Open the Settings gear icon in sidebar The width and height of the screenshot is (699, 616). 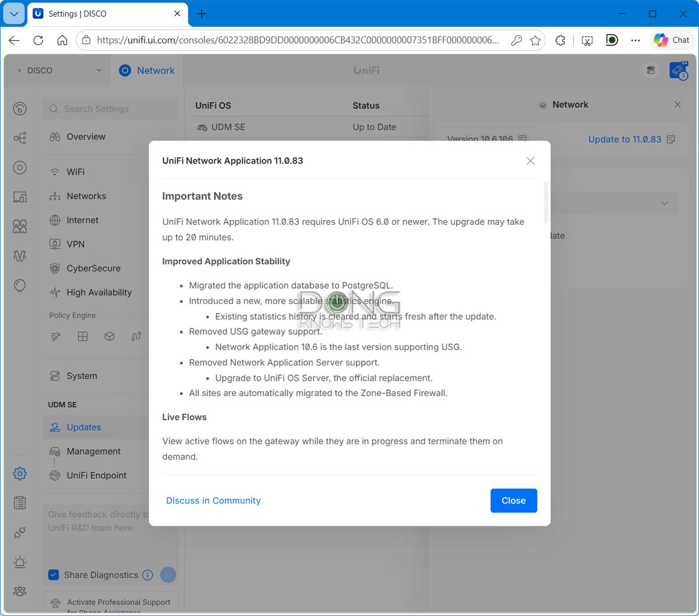coord(20,473)
